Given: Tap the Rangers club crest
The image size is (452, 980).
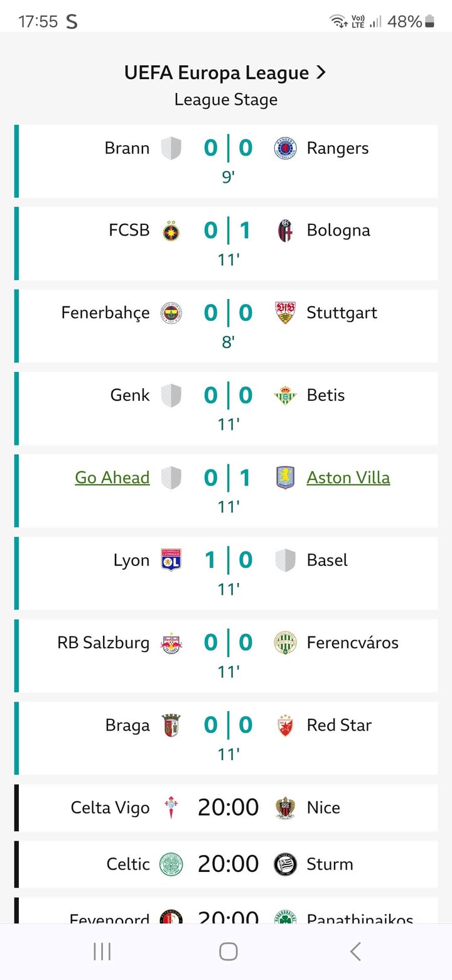Looking at the screenshot, I should (x=286, y=149).
